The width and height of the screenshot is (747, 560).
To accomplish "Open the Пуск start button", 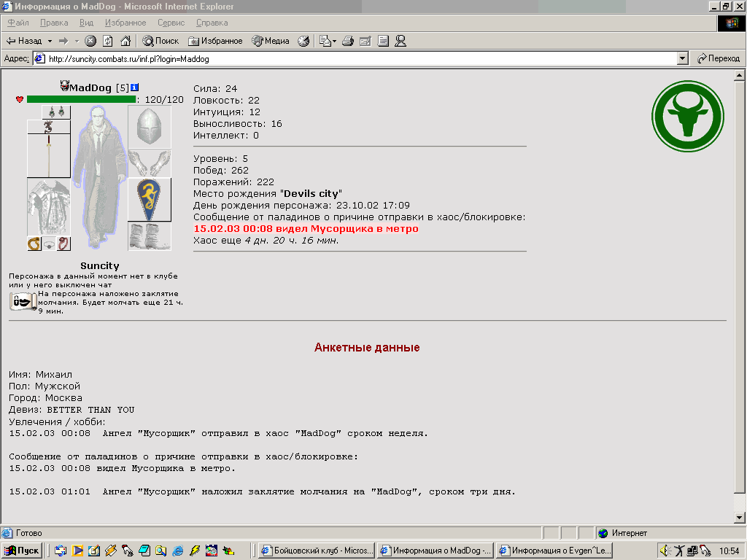I will click(x=22, y=551).
